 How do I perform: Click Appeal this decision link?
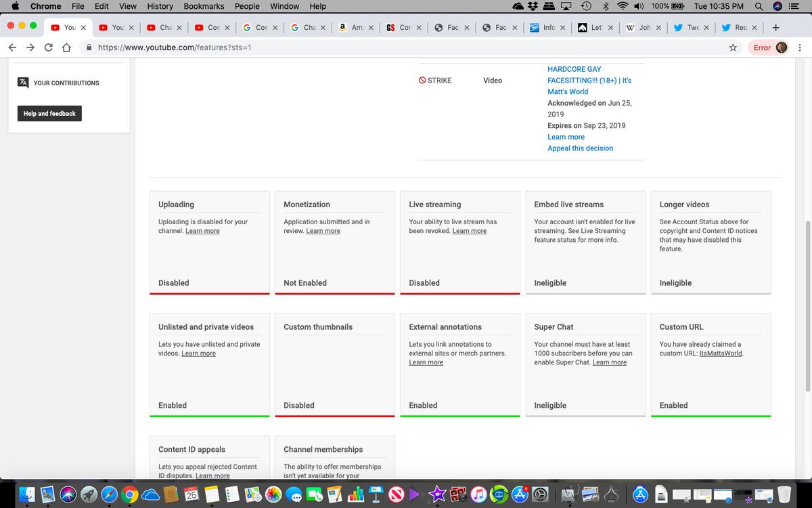click(x=581, y=148)
